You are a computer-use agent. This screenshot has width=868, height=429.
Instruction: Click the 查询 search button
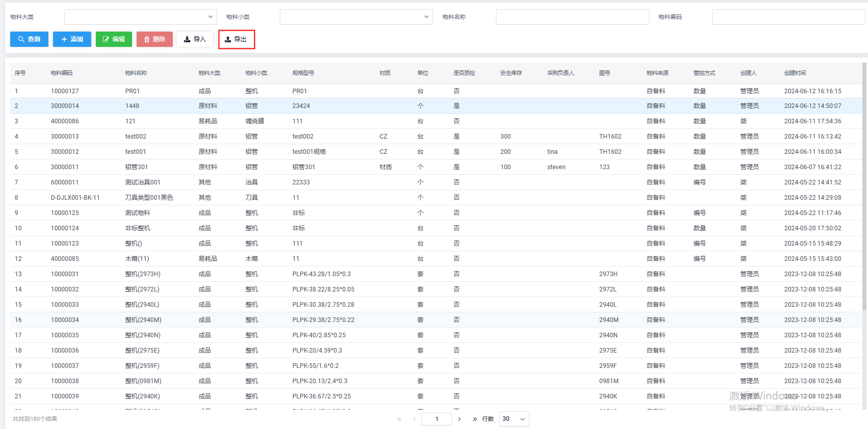[x=29, y=39]
